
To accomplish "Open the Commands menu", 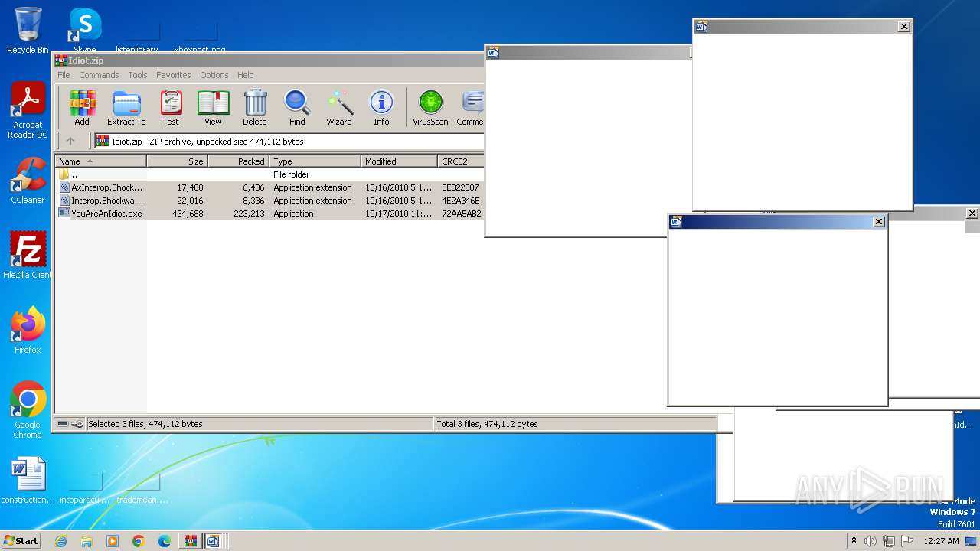I will click(x=99, y=75).
